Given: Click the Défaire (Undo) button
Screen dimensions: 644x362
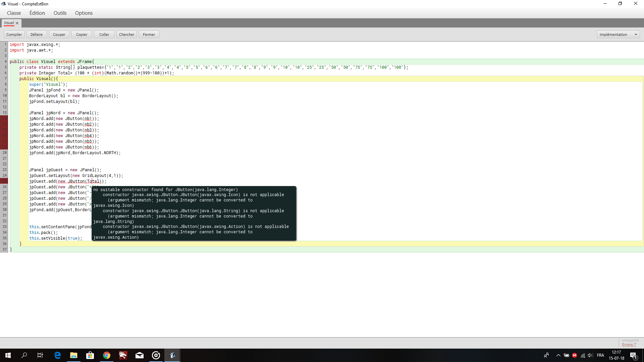Looking at the screenshot, I should pyautogui.click(x=36, y=34).
